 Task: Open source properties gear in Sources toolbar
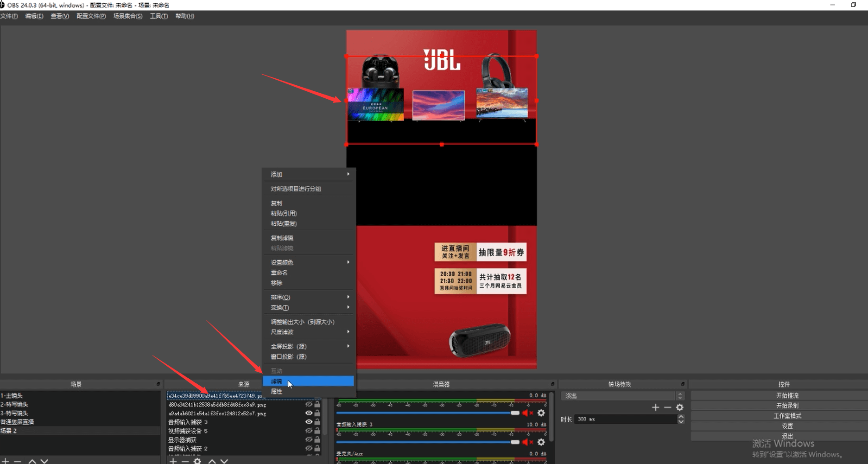(x=197, y=461)
